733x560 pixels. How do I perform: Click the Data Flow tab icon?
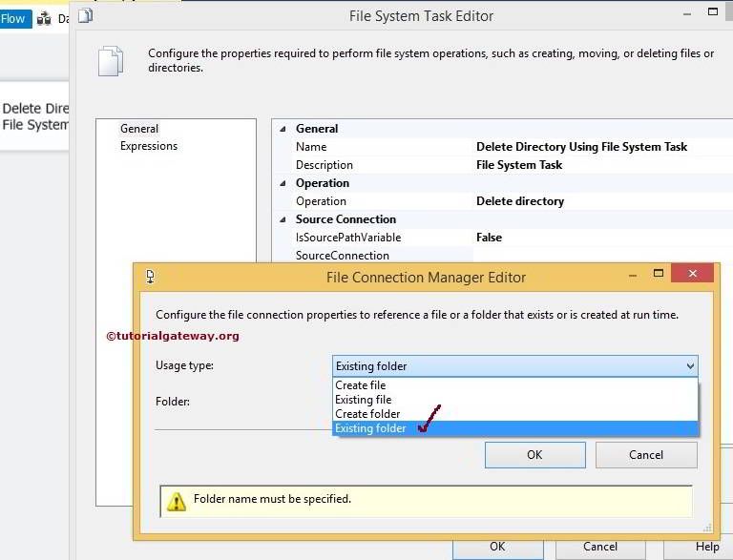coord(44,19)
